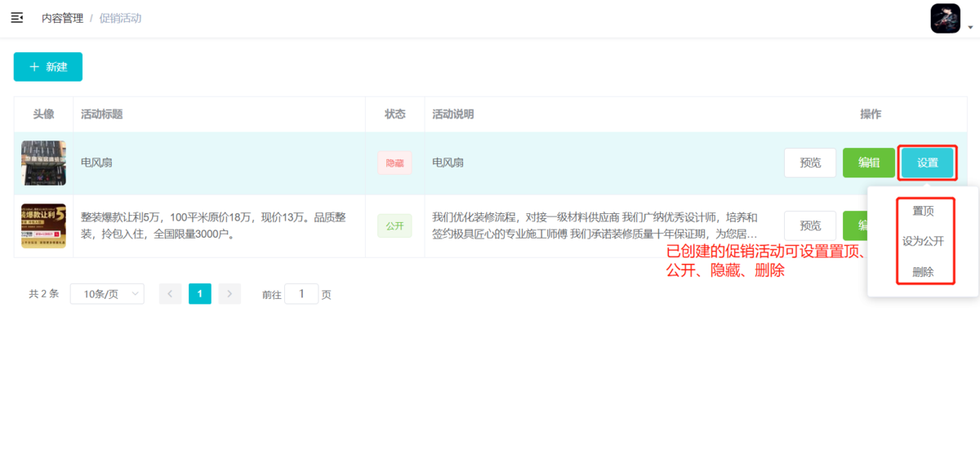The height and width of the screenshot is (464, 980).
Task: Edit the 整装爆款 activity
Action: (856, 226)
